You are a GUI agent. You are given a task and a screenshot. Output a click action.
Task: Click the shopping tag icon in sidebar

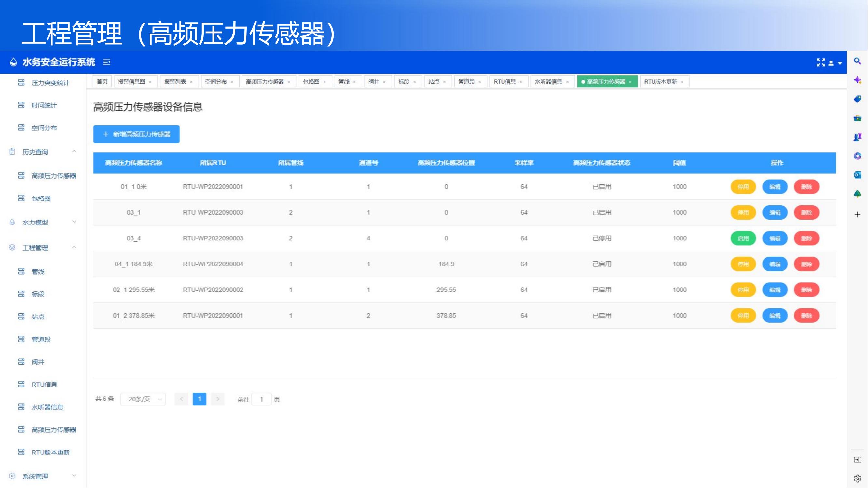pos(857,99)
